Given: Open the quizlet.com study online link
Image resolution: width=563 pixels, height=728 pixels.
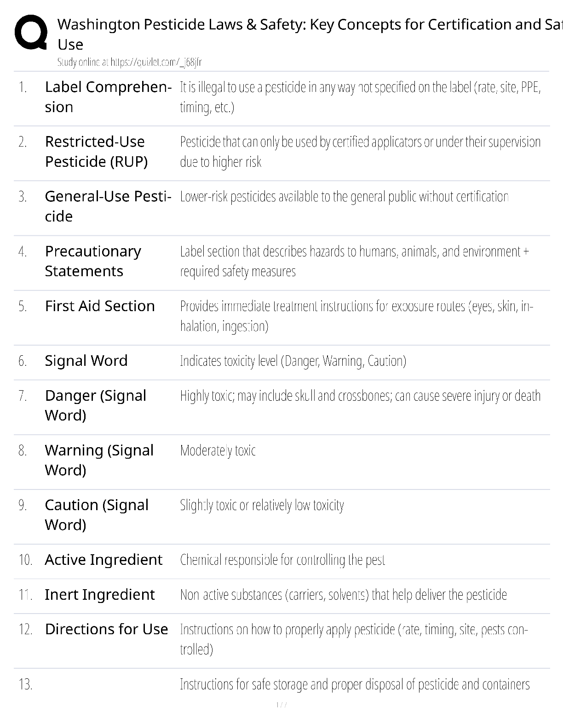Looking at the screenshot, I should click(129, 62).
